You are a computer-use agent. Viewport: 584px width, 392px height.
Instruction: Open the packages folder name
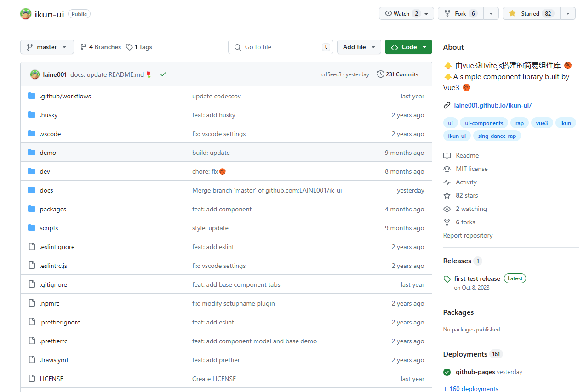click(53, 209)
